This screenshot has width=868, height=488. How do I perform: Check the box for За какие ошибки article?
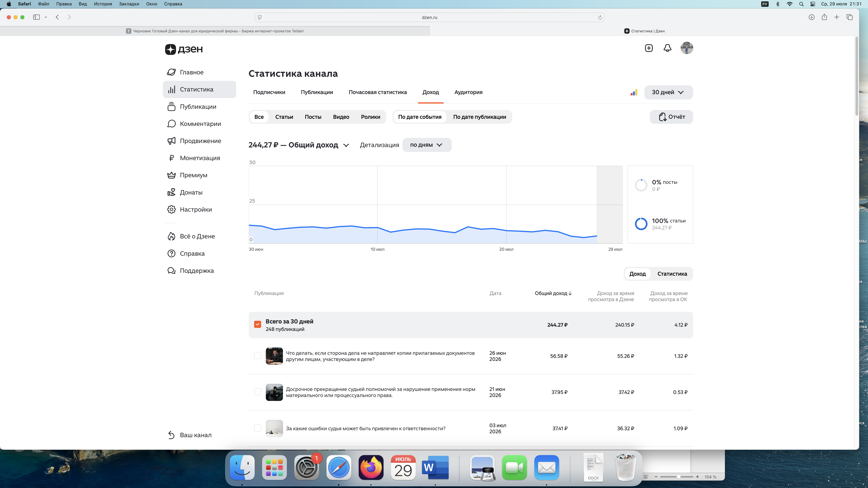(x=258, y=428)
